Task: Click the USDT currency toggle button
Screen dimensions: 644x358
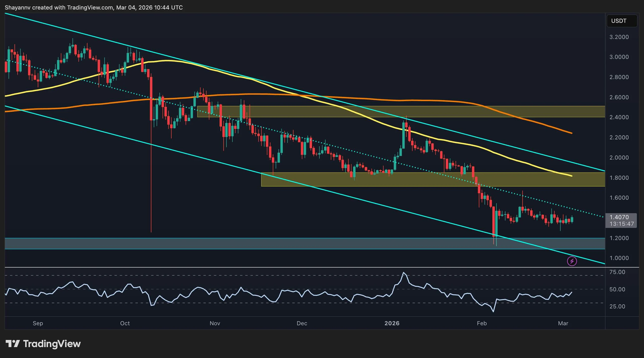Action: [622, 21]
